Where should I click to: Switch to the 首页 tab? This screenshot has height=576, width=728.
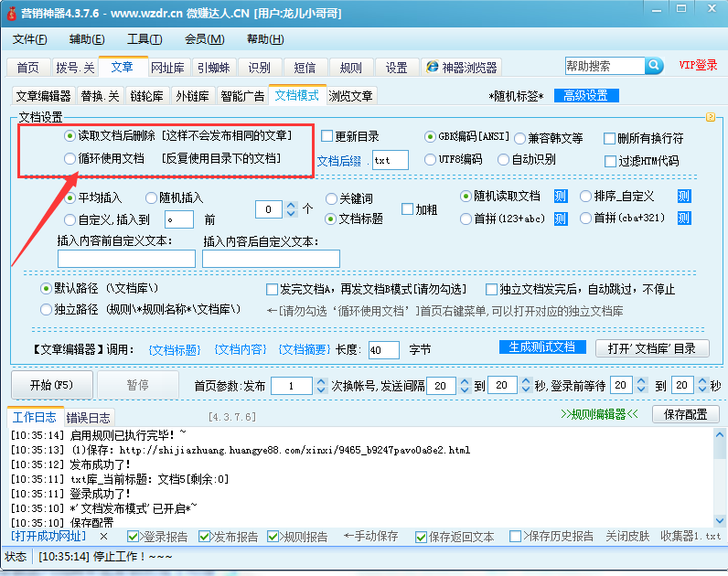tap(27, 68)
